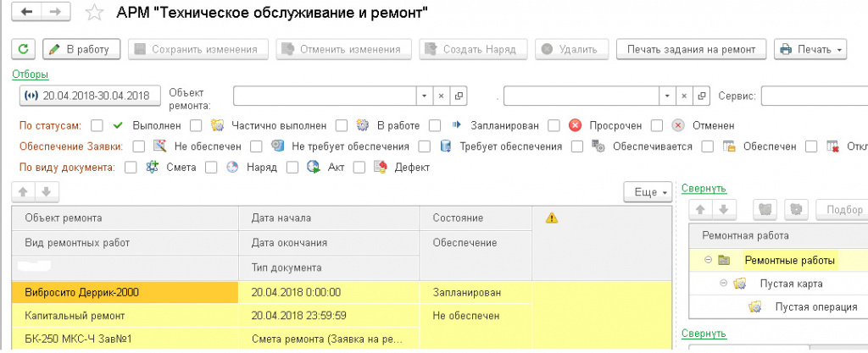Expand the Еще options menu
Image resolution: width=868 pixels, height=353 pixels.
click(648, 192)
